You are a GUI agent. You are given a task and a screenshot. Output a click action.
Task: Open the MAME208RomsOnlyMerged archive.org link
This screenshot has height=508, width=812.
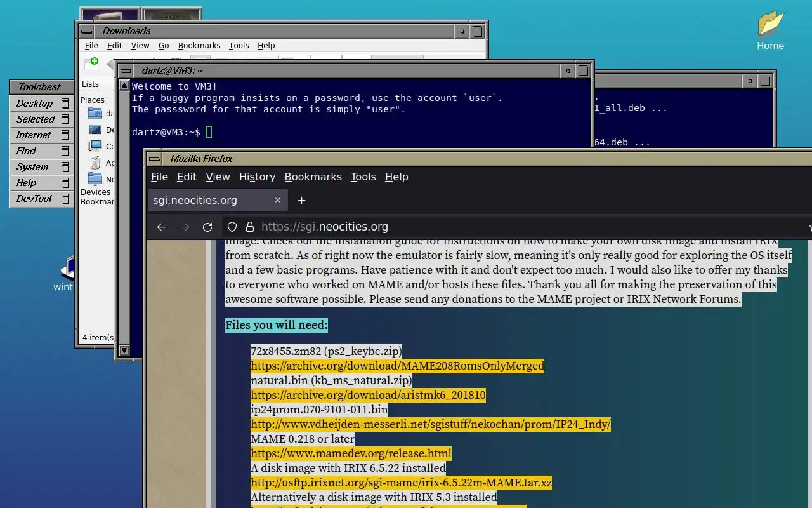coord(397,366)
